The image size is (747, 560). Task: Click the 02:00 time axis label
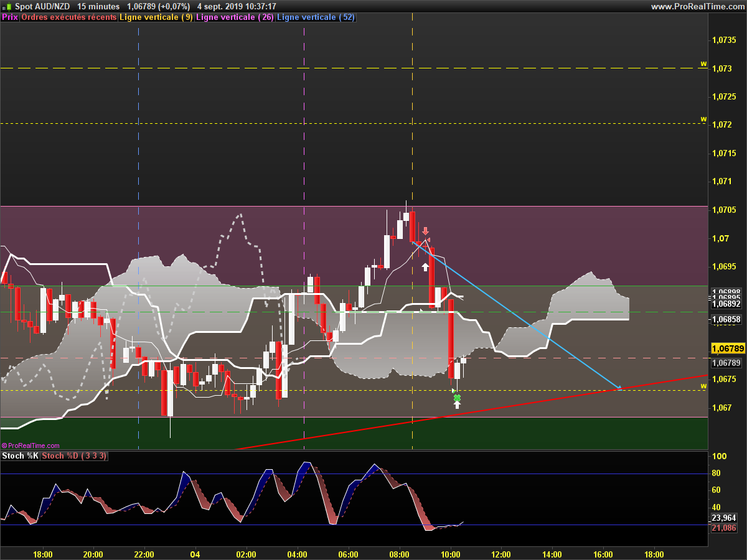247,554
